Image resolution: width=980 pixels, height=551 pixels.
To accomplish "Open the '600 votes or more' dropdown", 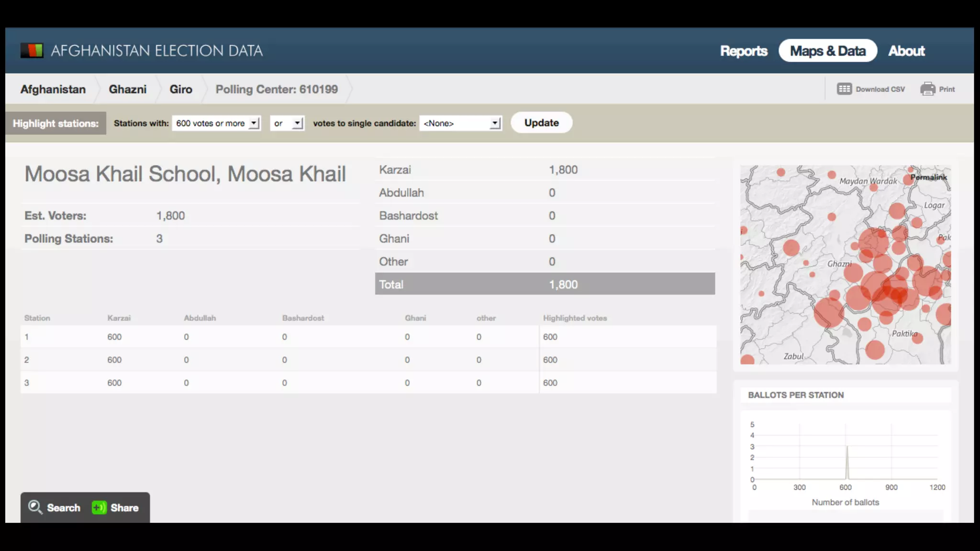I will [217, 123].
